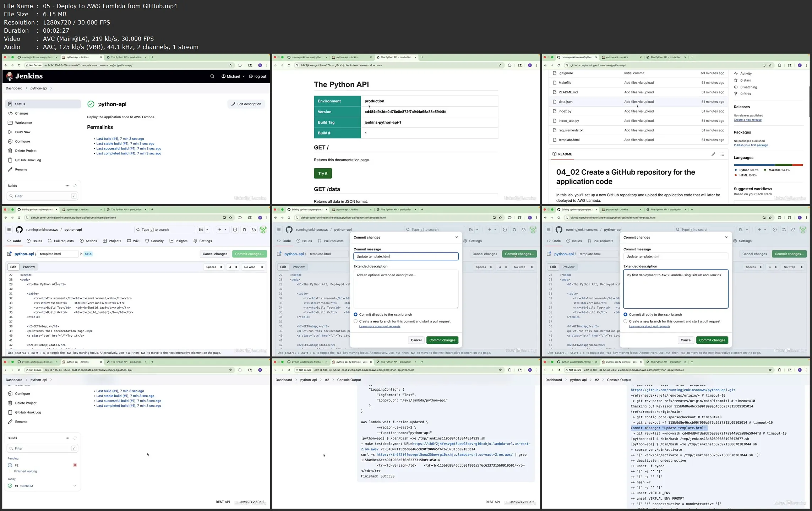Open the README outline list icon
Image resolution: width=812 pixels, height=511 pixels.
point(722,154)
